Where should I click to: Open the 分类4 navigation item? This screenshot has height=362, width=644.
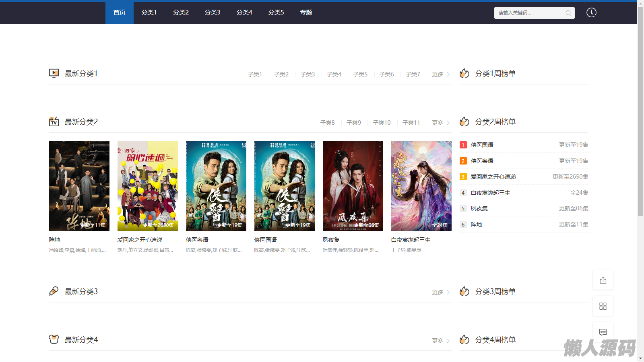(244, 12)
